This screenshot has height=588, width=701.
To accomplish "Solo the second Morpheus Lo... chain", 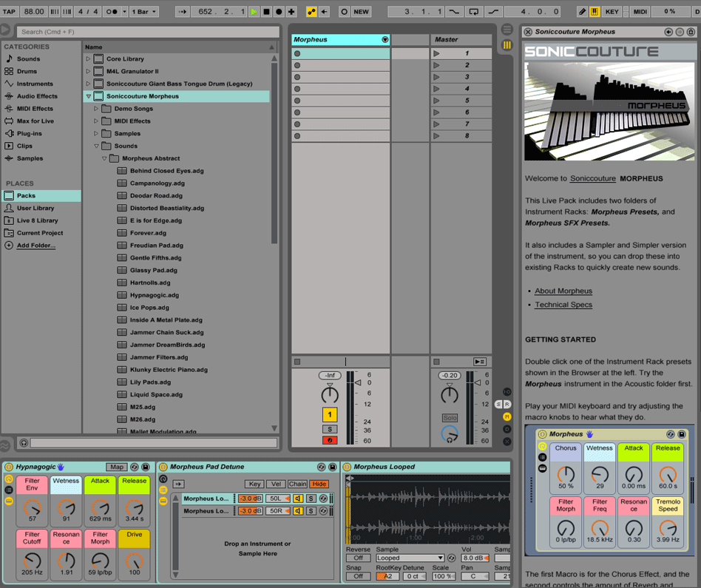I will tap(311, 510).
